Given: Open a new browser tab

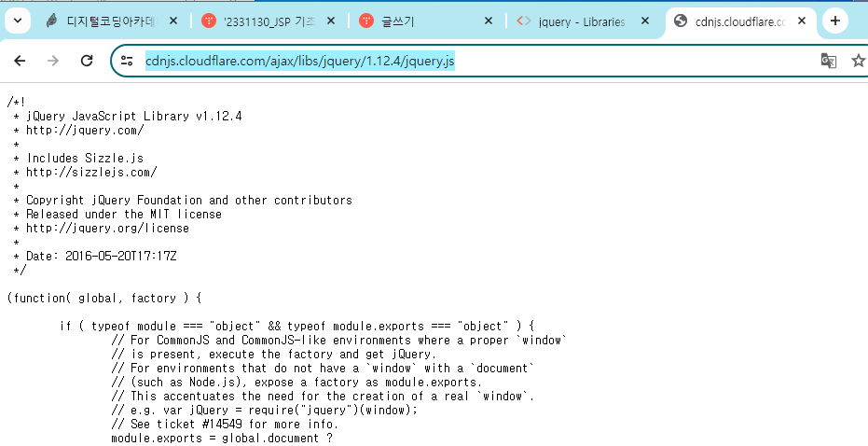Looking at the screenshot, I should pos(835,21).
